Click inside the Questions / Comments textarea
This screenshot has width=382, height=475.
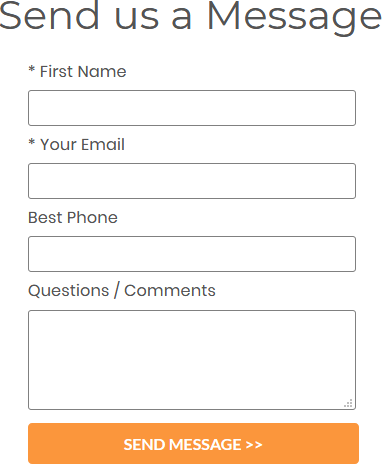pos(192,360)
